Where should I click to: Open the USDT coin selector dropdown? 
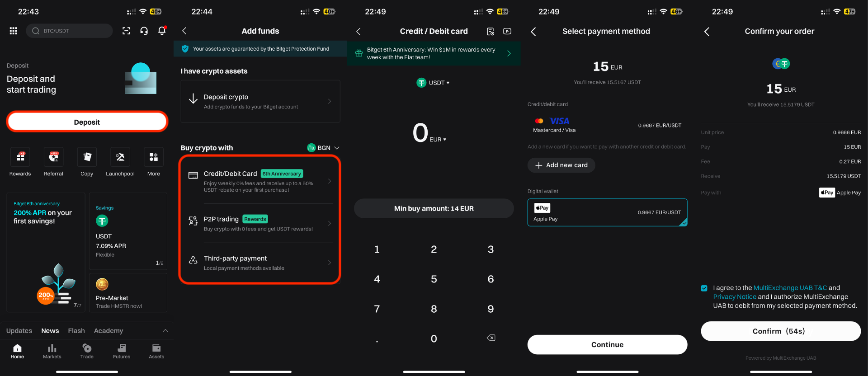[x=434, y=83]
